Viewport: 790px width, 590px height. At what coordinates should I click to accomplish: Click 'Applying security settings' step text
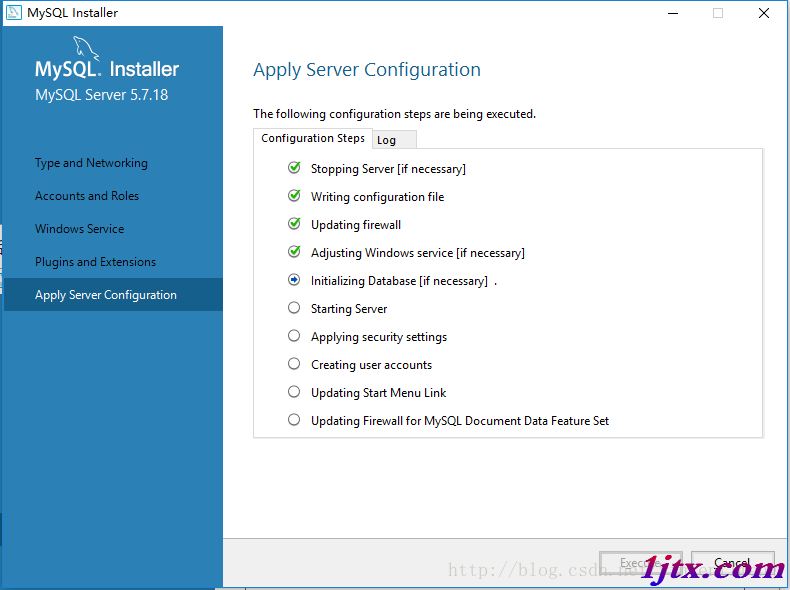(379, 337)
